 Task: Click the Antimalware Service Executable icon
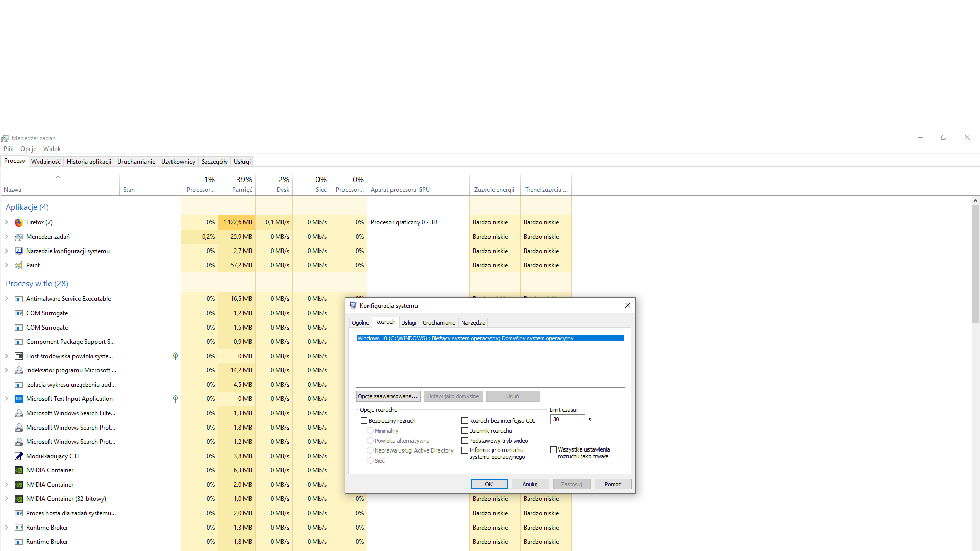coord(19,299)
